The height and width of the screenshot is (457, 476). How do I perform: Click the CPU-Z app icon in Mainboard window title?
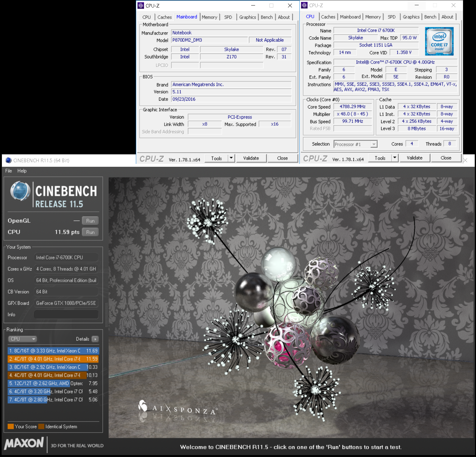(141, 5)
